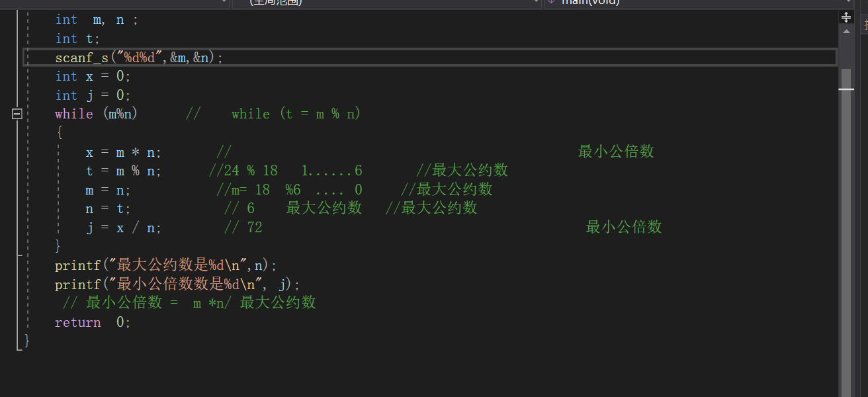
Task: Click the vertical scrollbar thumb
Action: click(846, 78)
